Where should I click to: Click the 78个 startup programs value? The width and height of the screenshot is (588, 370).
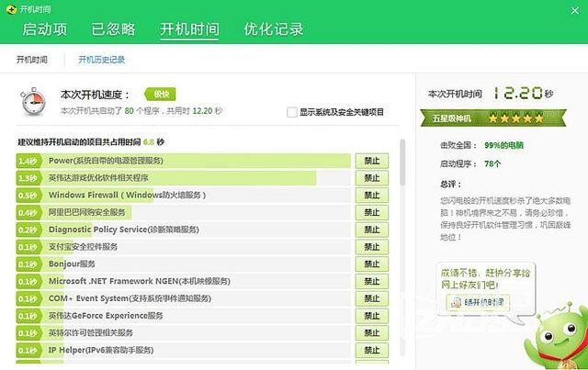[x=492, y=163]
